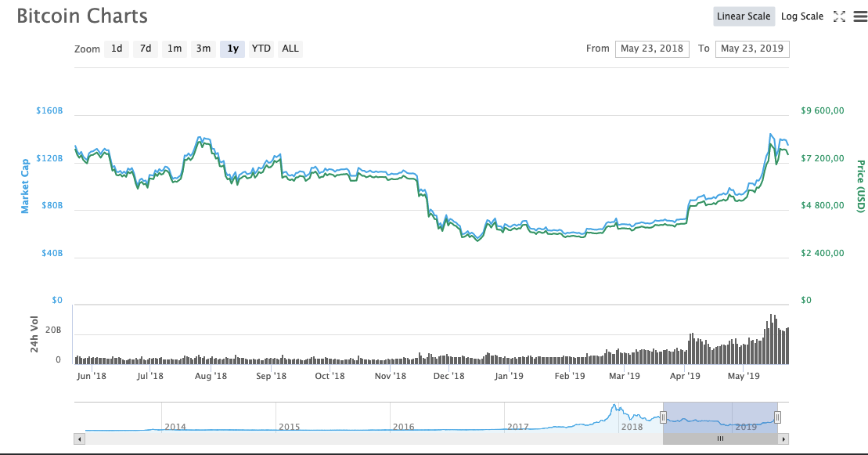Click the $4 800,00 price tick
The width and height of the screenshot is (868, 455).
click(823, 206)
